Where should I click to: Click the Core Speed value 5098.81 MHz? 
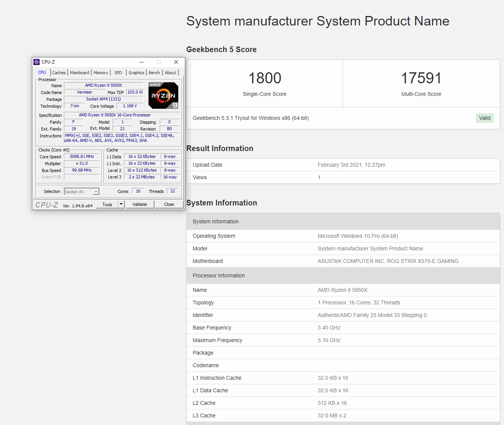[x=82, y=156]
